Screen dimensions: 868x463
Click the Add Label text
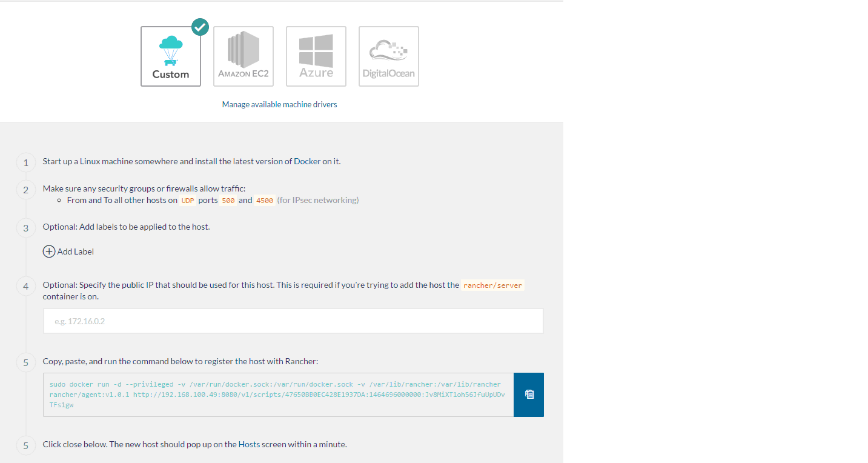tap(76, 251)
